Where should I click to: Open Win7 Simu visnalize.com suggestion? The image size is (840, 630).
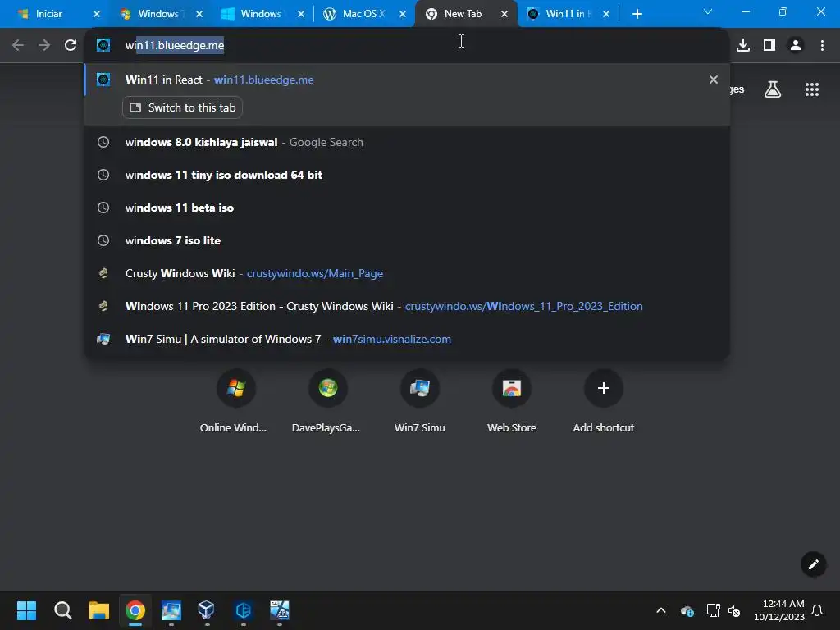[x=407, y=339]
